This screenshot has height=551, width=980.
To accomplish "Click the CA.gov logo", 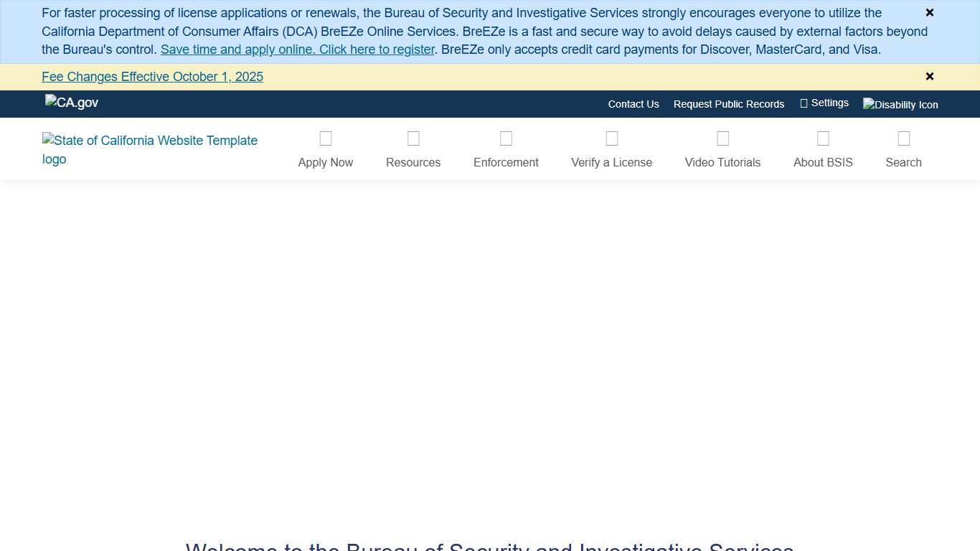I will tap(71, 103).
